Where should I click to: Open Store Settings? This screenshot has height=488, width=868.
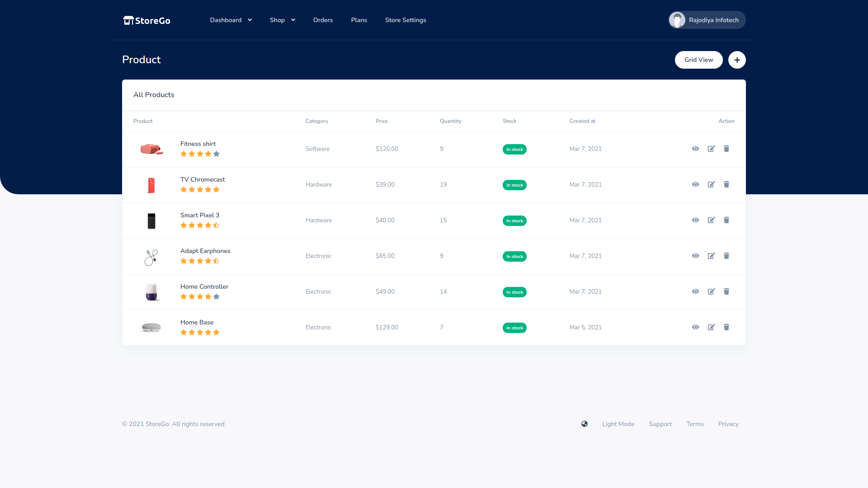pos(406,20)
